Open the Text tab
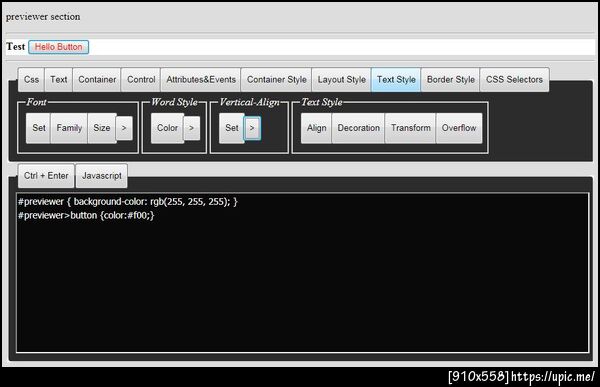This screenshot has width=600, height=387. click(x=59, y=80)
